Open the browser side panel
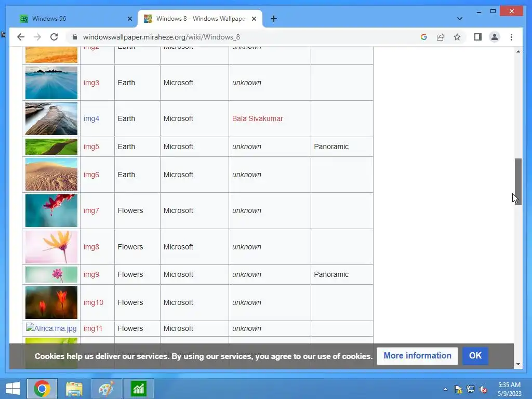The image size is (532, 399). coord(478,37)
